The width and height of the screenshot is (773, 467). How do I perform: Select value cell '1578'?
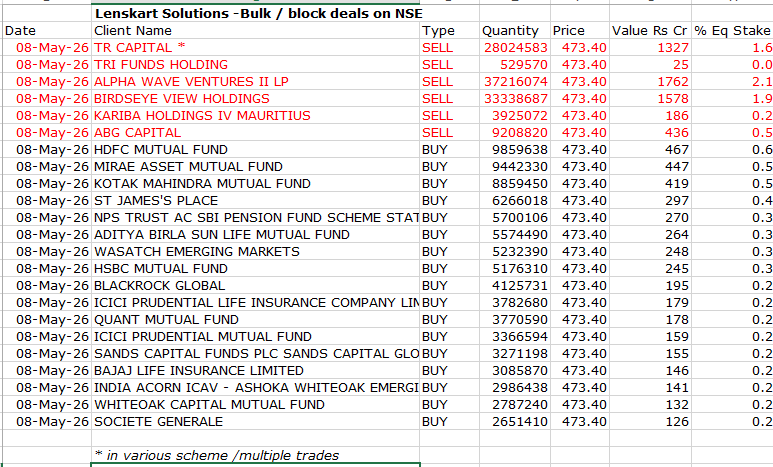pos(650,99)
